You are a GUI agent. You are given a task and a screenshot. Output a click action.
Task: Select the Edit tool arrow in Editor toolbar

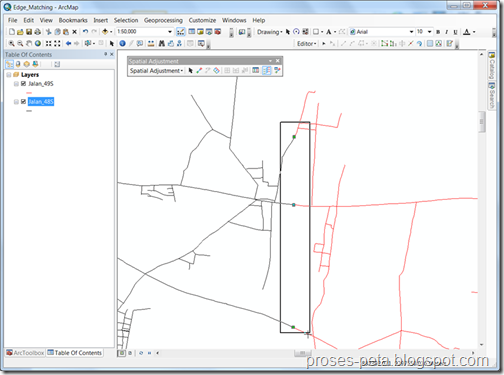click(323, 44)
